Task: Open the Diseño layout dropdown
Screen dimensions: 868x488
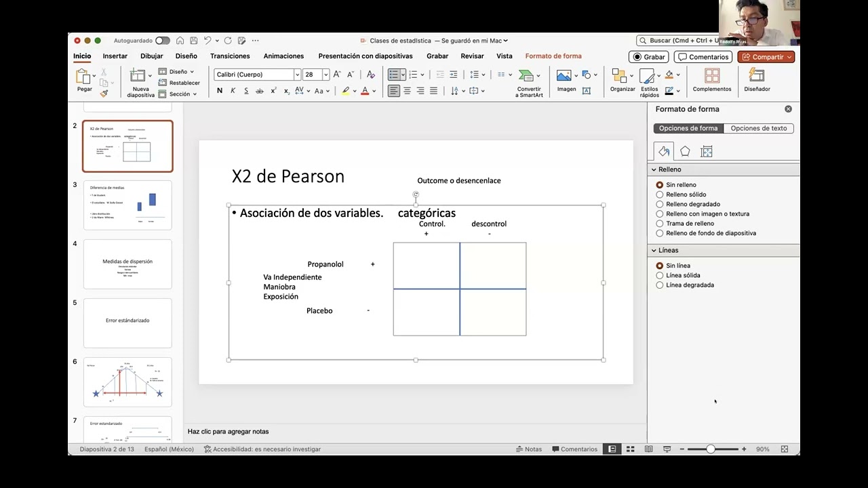Action: 176,71
